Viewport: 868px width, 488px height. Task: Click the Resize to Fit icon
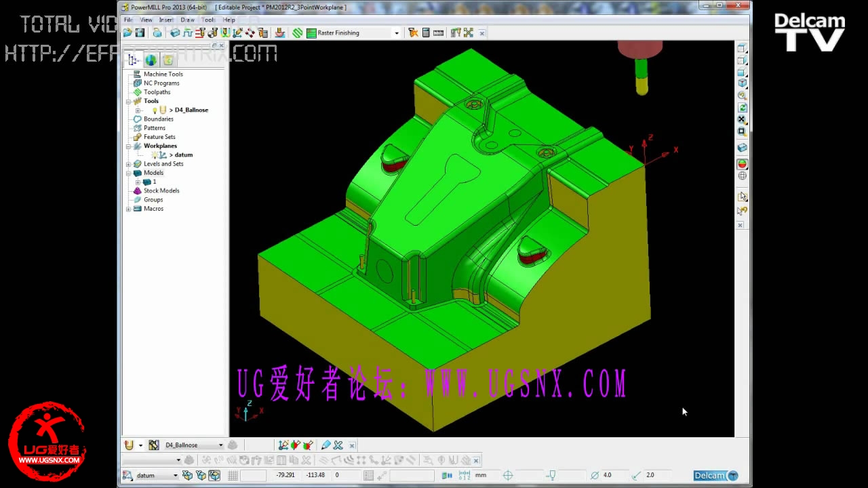point(742,119)
